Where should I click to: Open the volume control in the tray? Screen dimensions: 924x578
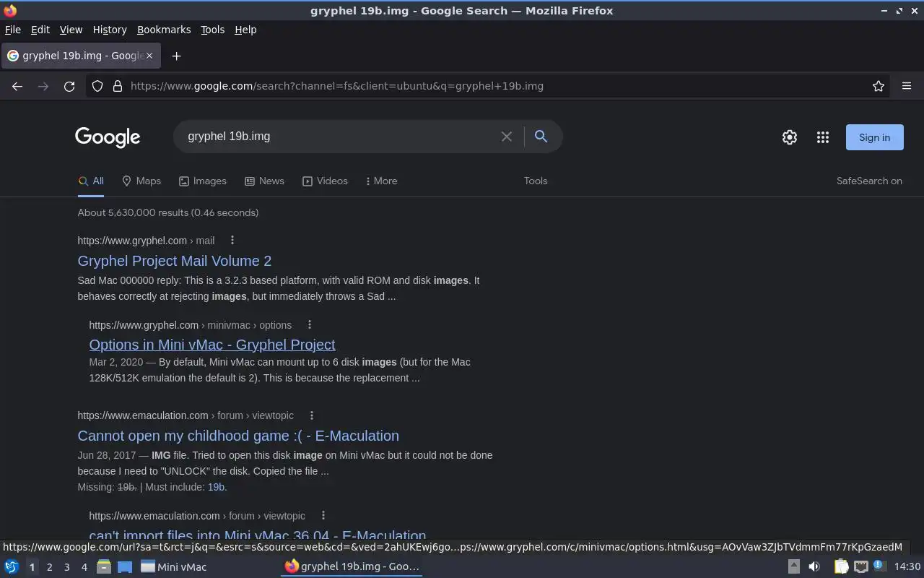tap(814, 566)
